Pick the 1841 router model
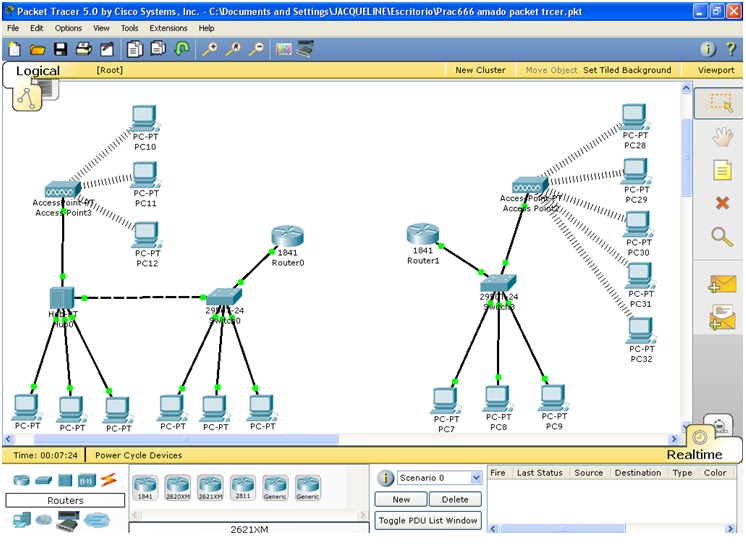Viewport: 746px width, 552px height. (x=145, y=488)
